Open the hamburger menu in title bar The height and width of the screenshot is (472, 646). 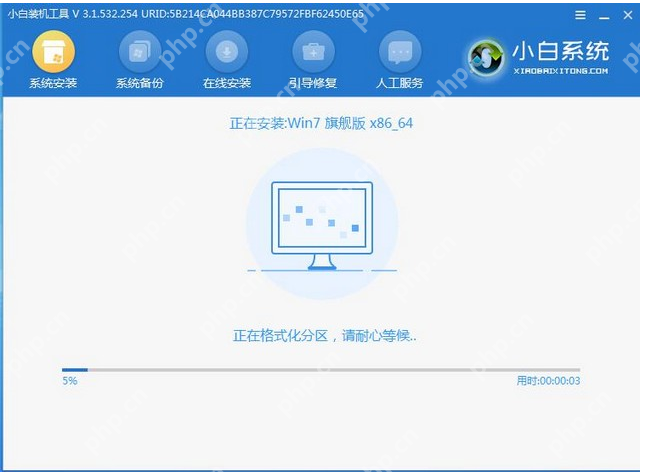point(580,15)
